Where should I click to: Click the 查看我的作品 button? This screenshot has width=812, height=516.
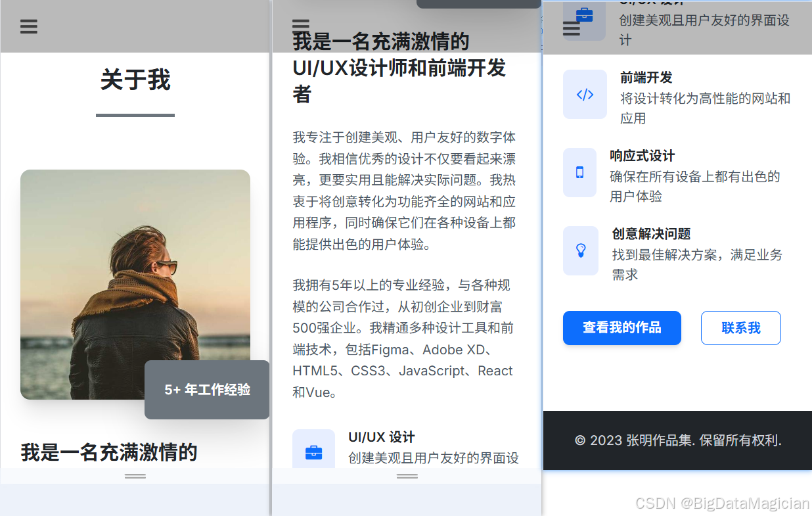point(622,328)
